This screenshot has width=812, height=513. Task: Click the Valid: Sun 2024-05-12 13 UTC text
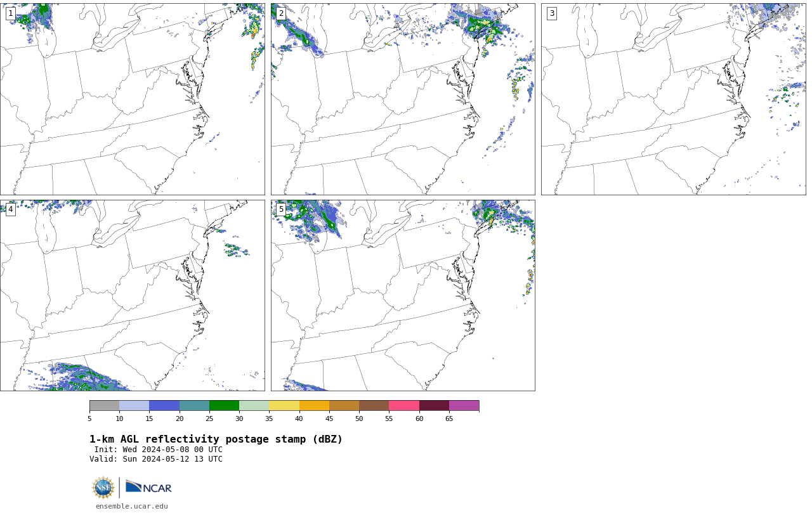point(156,459)
